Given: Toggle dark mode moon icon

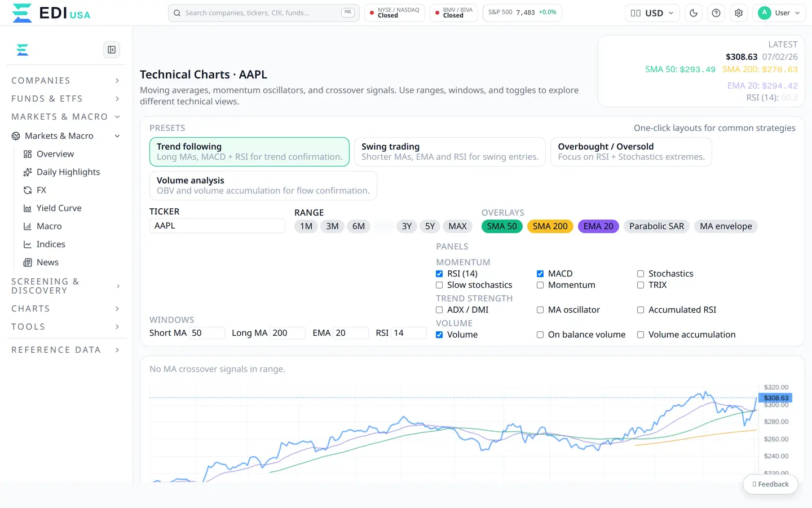Looking at the screenshot, I should (x=694, y=13).
